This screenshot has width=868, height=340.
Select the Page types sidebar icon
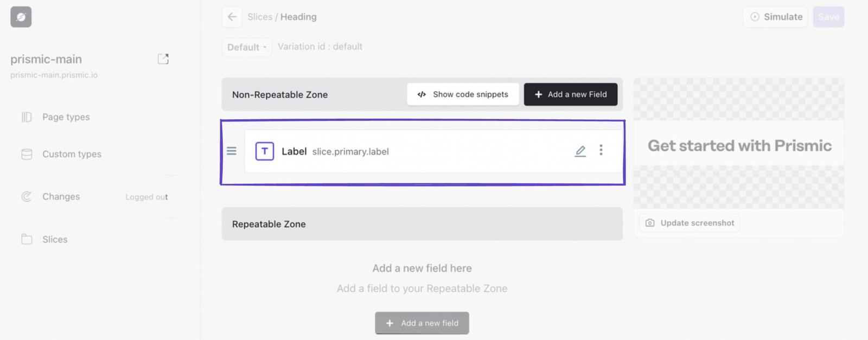[x=26, y=117]
